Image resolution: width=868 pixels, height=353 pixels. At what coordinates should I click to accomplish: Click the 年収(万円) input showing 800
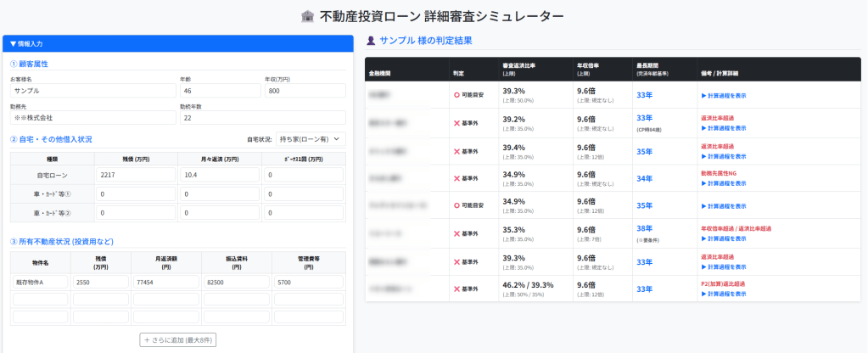coord(305,90)
